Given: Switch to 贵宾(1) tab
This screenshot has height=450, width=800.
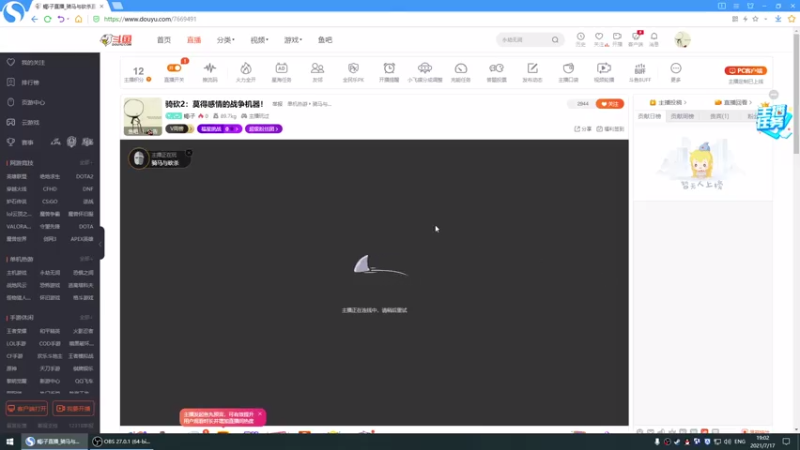Looking at the screenshot, I should (x=719, y=116).
